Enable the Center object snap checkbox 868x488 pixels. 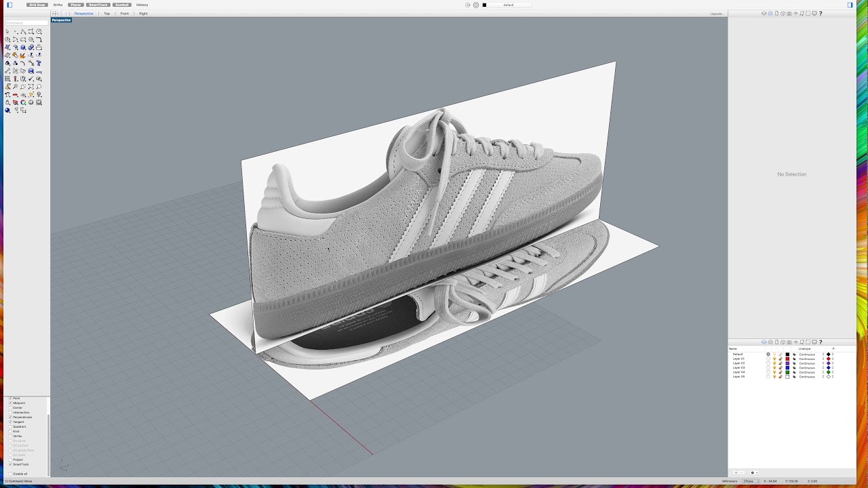coord(10,407)
